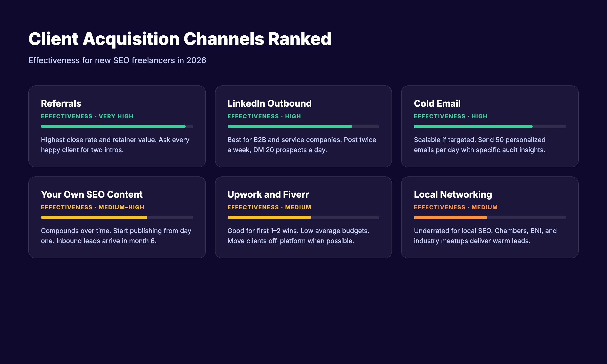Click the Referrals description text
The image size is (607, 364).
point(115,145)
